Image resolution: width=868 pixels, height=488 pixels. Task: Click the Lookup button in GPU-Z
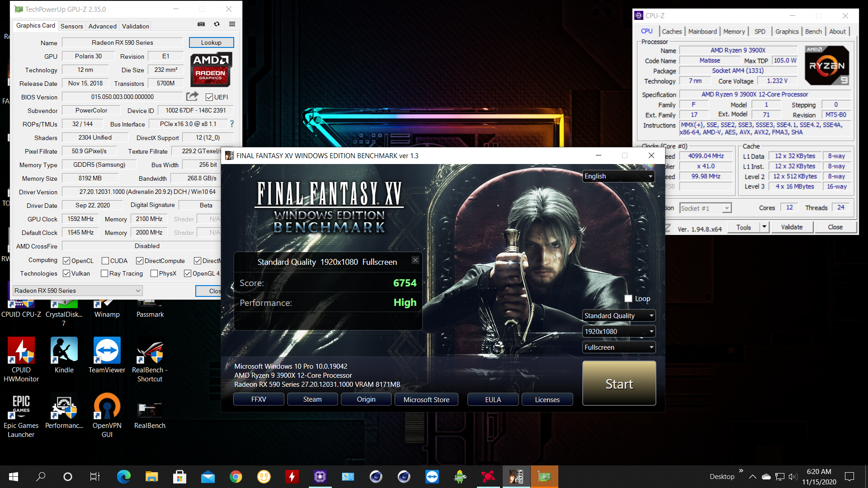coord(211,42)
